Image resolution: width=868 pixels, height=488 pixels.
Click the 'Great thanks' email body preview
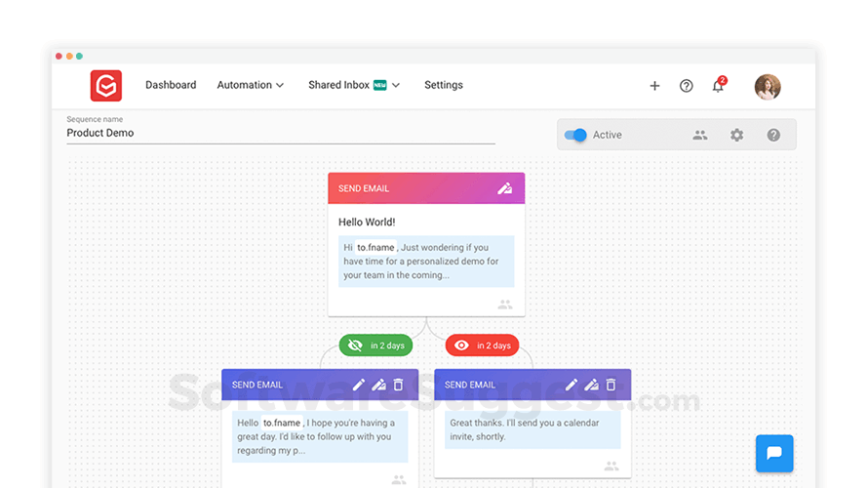point(533,429)
